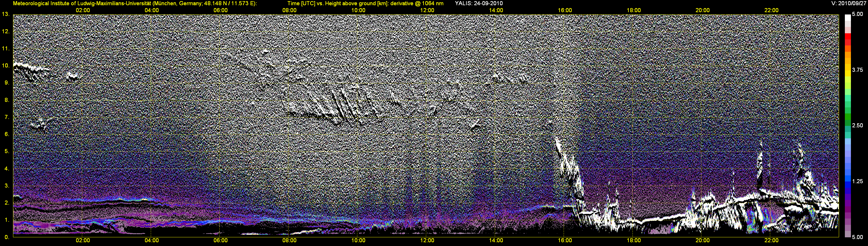Click the 16:00 label on the top time axis

(x=565, y=10)
